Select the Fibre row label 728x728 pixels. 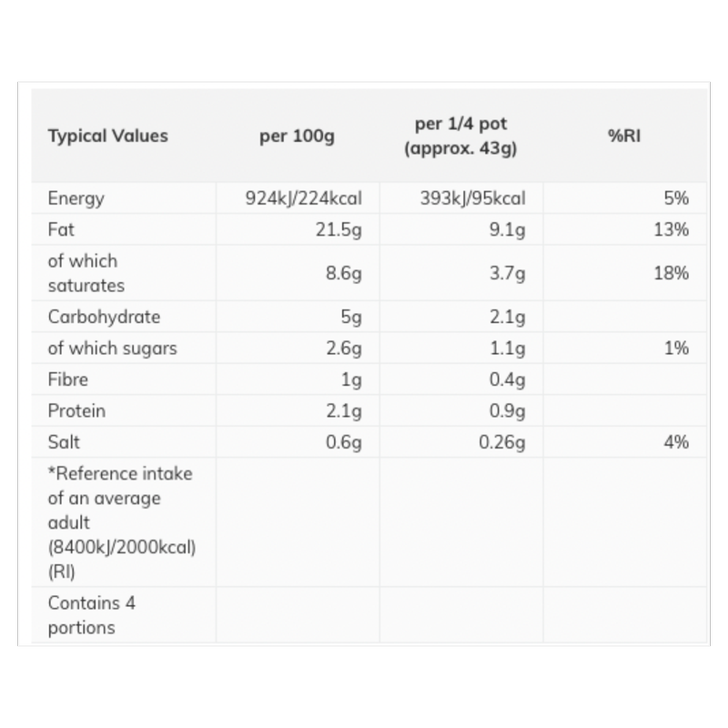pyautogui.click(x=67, y=379)
